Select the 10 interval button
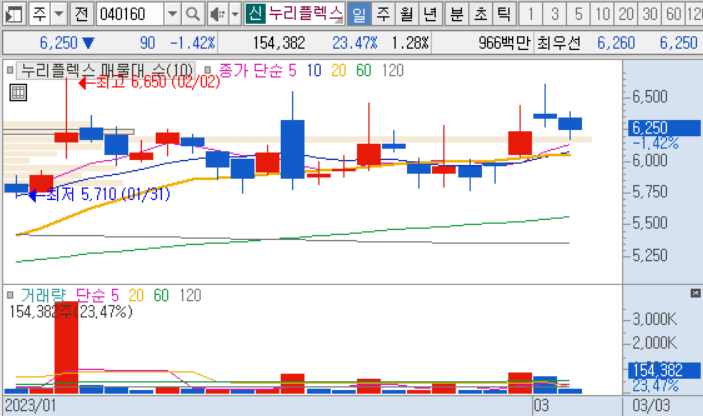703x416 pixels. pyautogui.click(x=602, y=14)
